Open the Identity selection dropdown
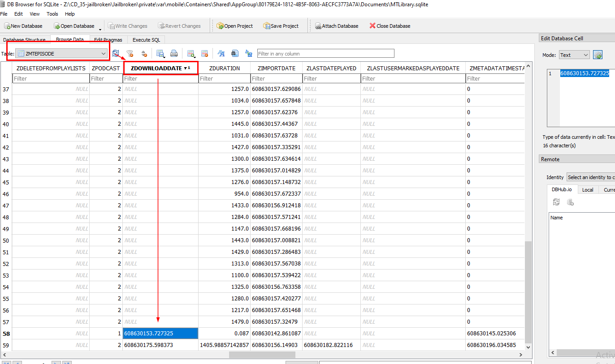The width and height of the screenshot is (615, 364). coord(591,177)
